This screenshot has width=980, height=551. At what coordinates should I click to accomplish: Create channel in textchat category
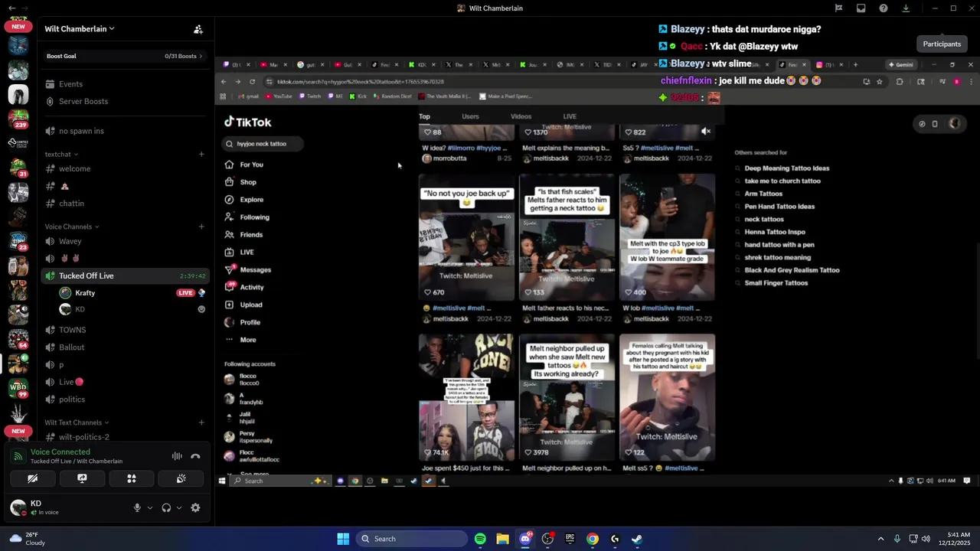[201, 155]
